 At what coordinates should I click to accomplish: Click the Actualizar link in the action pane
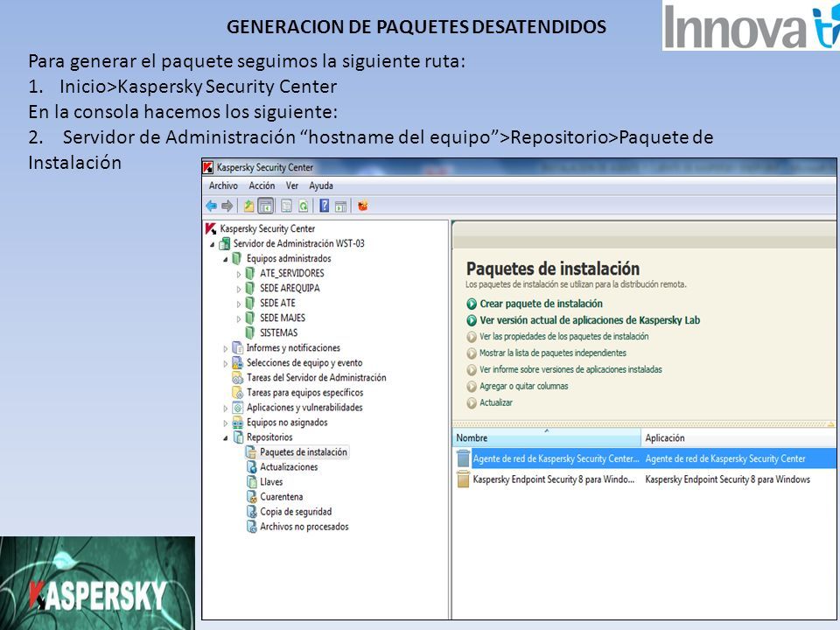[x=496, y=402]
